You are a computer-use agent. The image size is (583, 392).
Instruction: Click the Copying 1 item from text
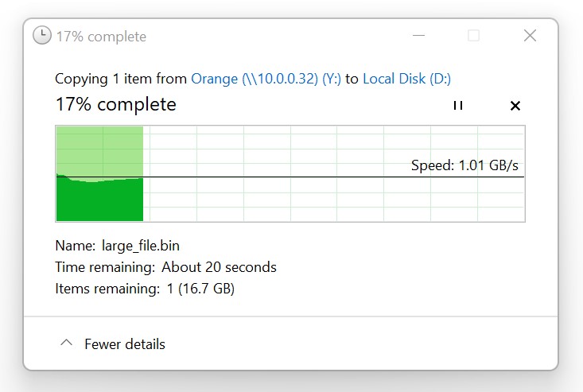tap(121, 79)
